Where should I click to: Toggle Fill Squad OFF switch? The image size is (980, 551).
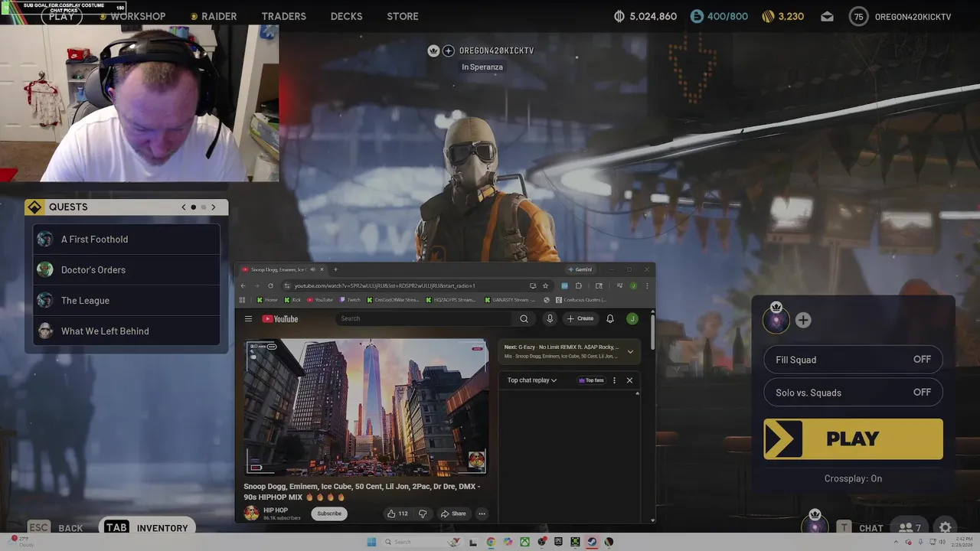tap(922, 360)
